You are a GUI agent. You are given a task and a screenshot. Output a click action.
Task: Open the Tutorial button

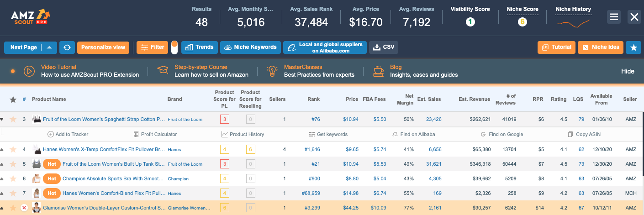(556, 47)
